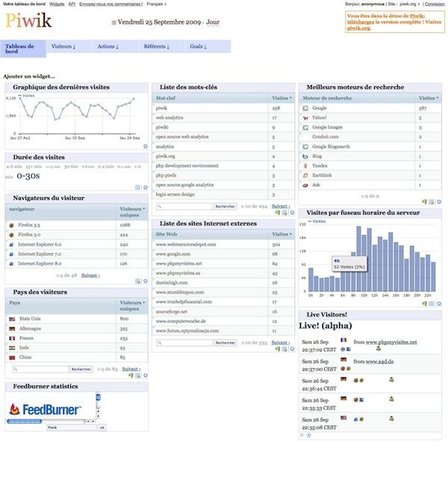
Task: Open the piwik.org site selector
Action: [409, 4]
